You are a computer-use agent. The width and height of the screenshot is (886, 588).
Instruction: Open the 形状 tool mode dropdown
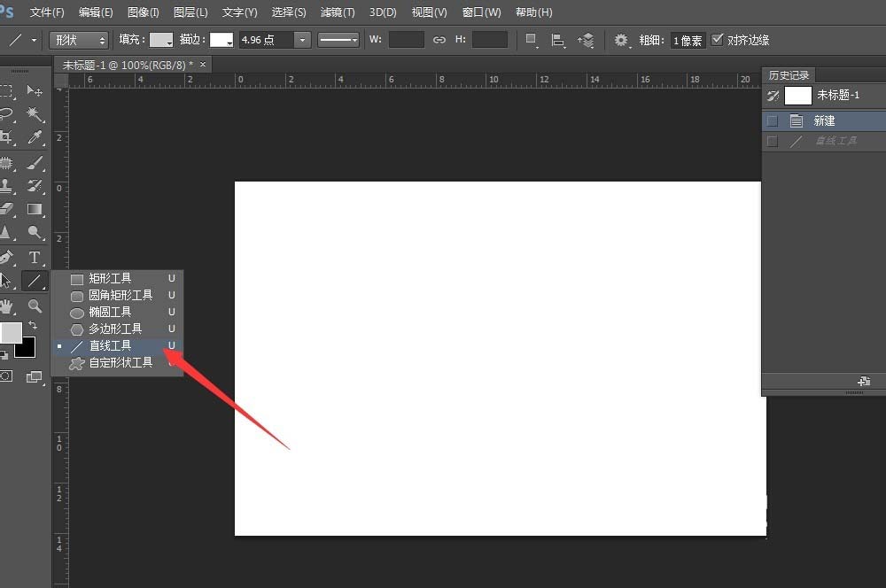point(78,39)
